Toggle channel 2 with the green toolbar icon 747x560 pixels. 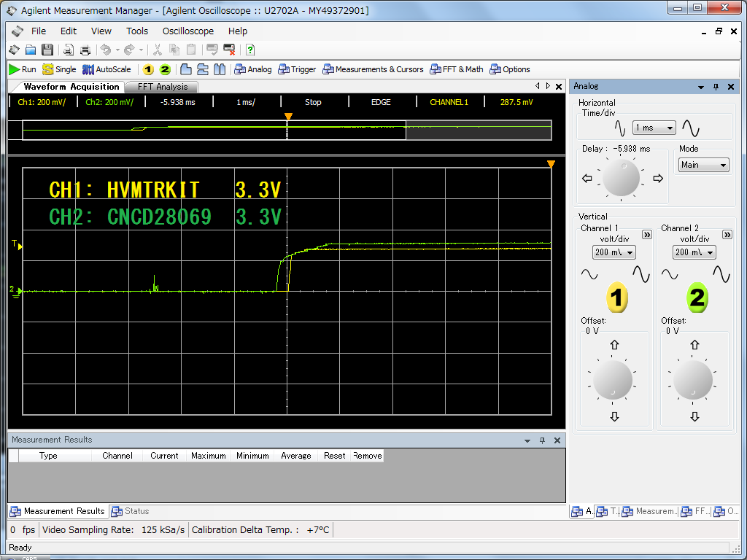(x=165, y=69)
